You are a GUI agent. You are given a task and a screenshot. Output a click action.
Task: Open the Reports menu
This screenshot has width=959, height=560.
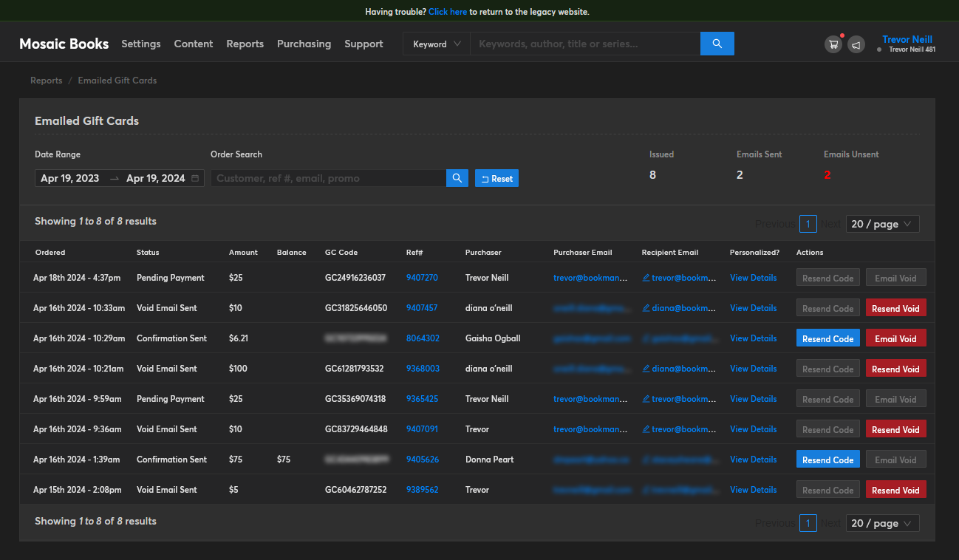(x=245, y=44)
